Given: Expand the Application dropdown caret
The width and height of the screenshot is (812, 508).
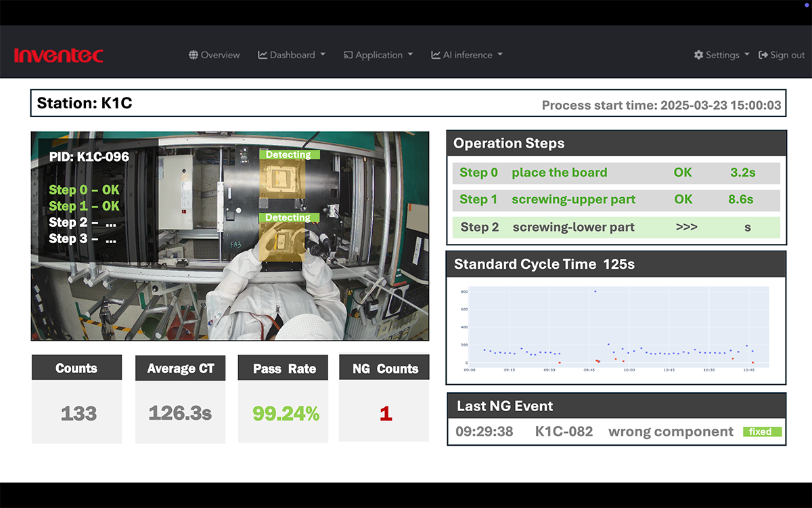Looking at the screenshot, I should (410, 55).
